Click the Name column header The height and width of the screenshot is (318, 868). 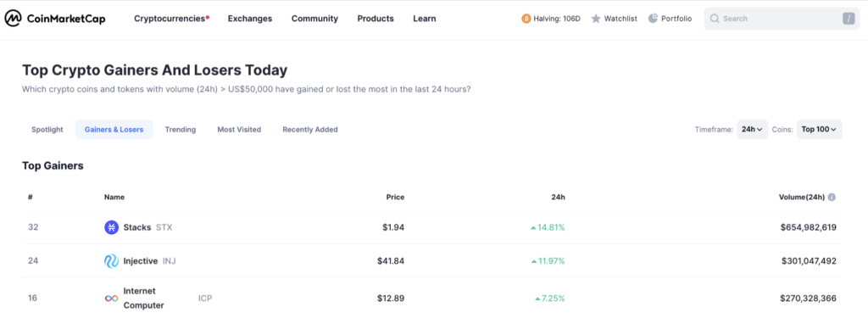114,198
